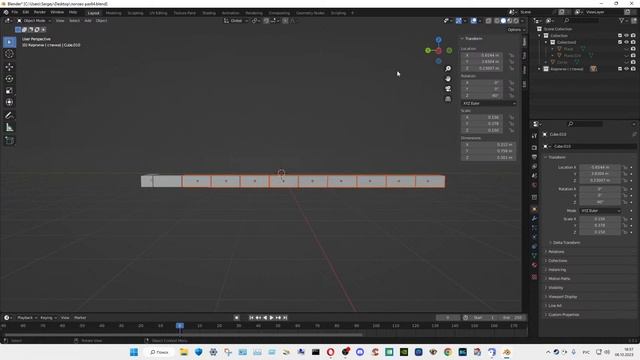
Task: Open the Render properties tab icon
Action: [x=534, y=147]
